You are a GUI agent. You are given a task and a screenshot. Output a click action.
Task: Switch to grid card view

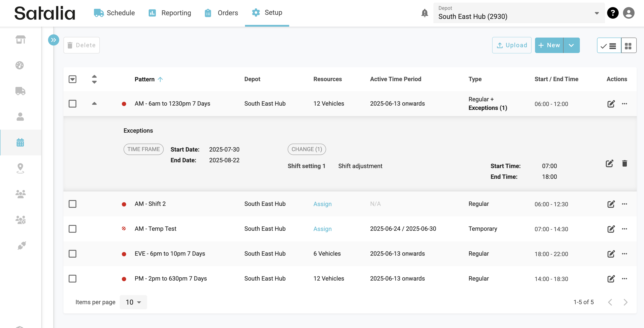tap(628, 46)
